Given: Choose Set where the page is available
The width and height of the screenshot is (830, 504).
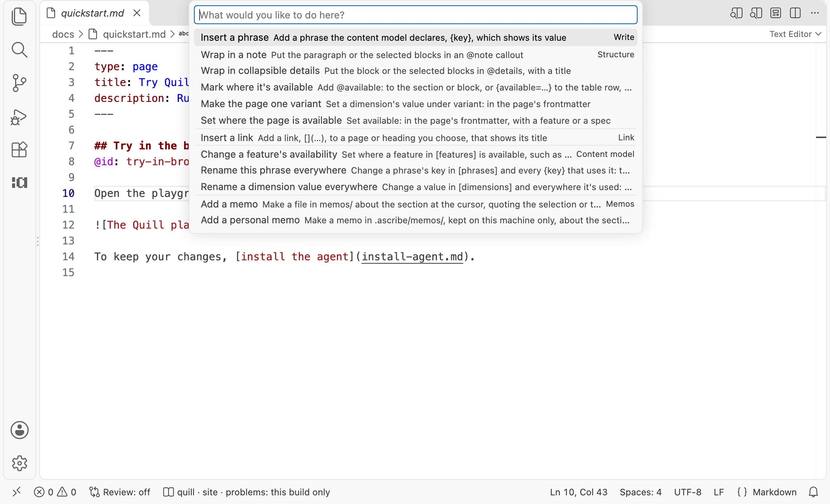Looking at the screenshot, I should tap(416, 120).
